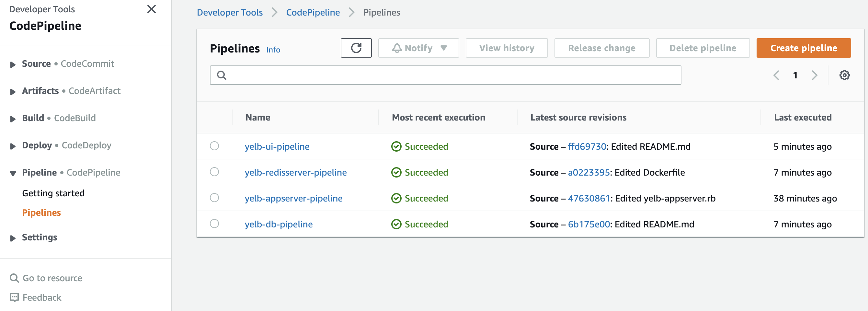The image size is (868, 311).
Task: Select the yelb-ui-pipeline radio button
Action: coord(214,146)
